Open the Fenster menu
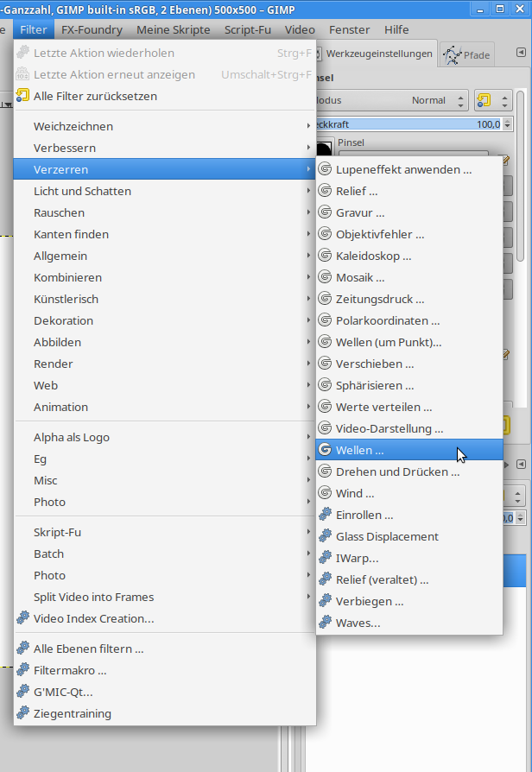 (x=349, y=29)
